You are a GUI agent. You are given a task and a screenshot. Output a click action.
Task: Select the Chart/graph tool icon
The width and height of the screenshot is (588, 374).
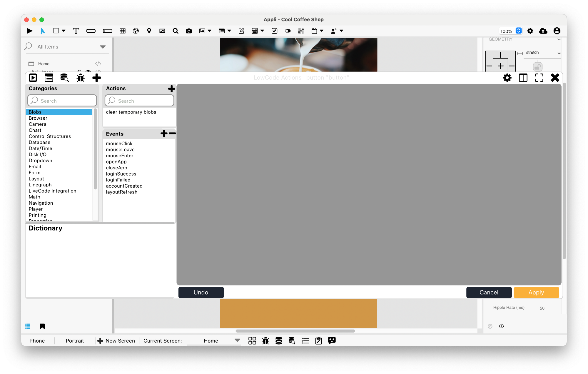162,30
